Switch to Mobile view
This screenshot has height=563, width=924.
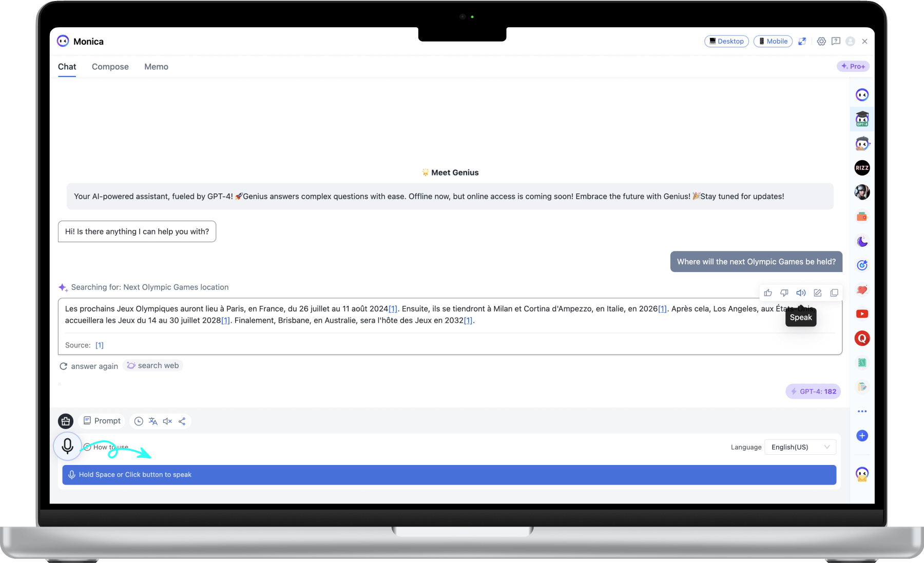tap(773, 41)
